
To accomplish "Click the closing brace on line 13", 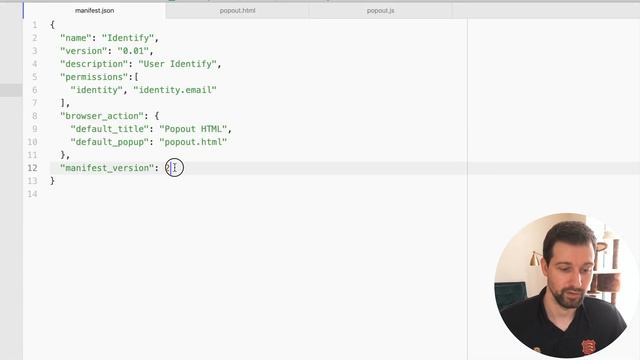I will point(52,181).
